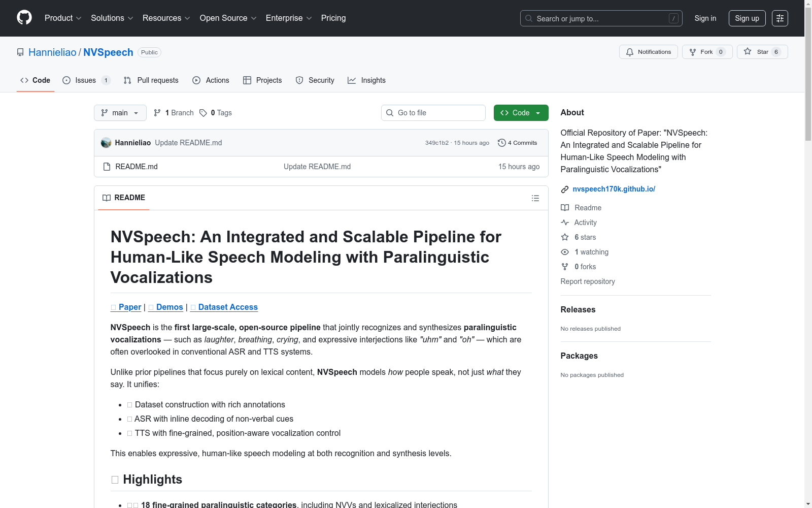Click the Notifications bell button

click(649, 52)
